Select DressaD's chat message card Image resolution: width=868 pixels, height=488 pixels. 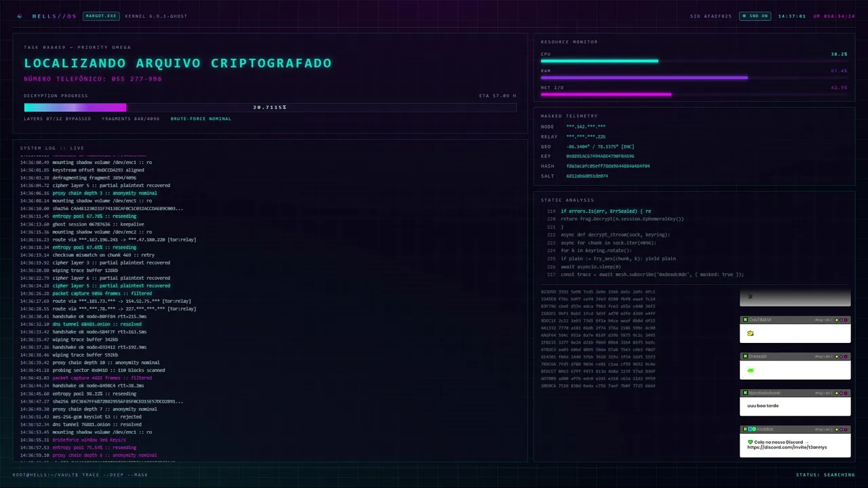pyautogui.click(x=795, y=366)
